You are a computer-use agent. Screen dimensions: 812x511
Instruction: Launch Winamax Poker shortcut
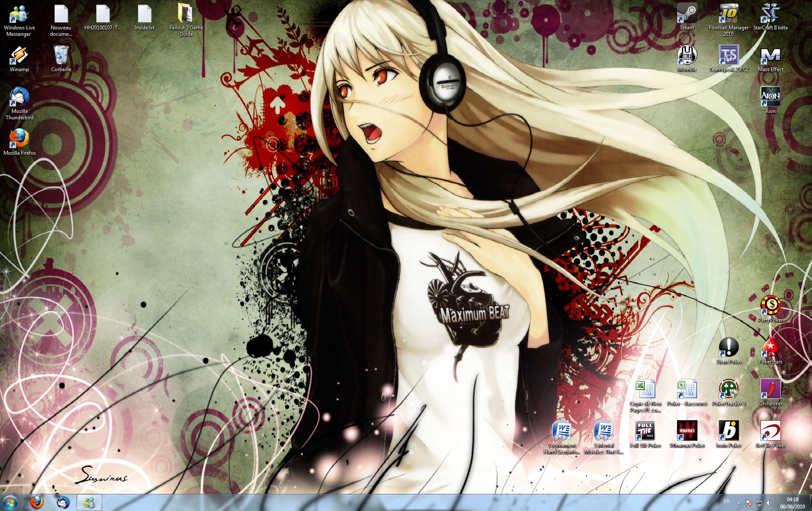[687, 435]
